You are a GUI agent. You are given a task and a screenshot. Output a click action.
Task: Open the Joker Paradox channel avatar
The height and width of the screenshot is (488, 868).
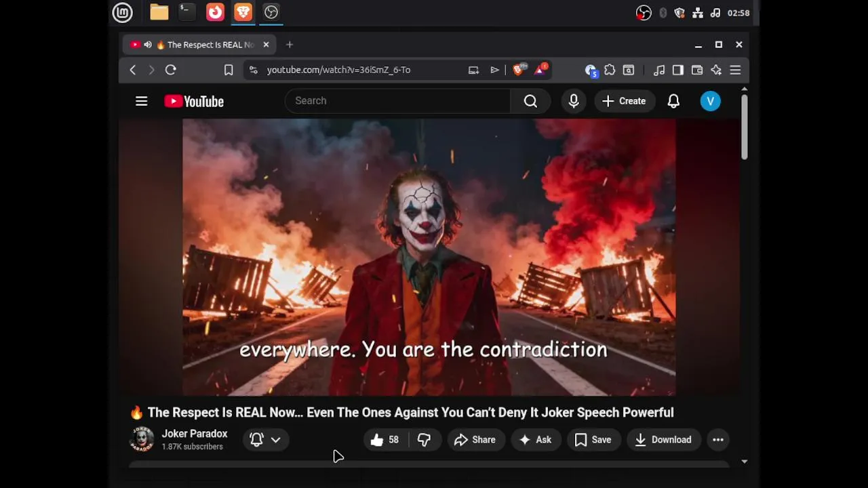(x=142, y=439)
